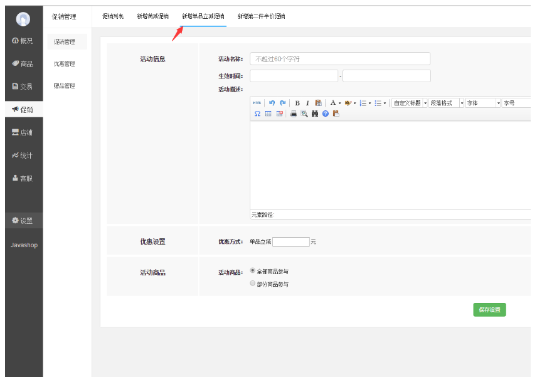
Task: Toggle HTML source view in editor
Action: coord(257,103)
